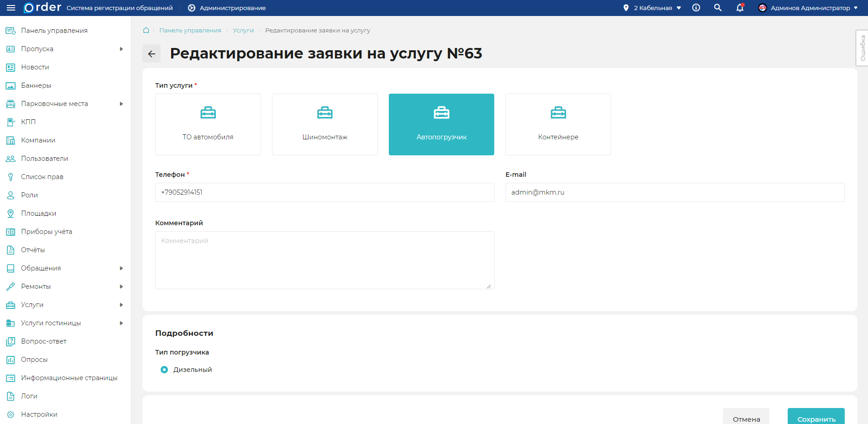This screenshot has height=424, width=868.
Task: Click the search icon in the top bar
Action: [717, 7]
